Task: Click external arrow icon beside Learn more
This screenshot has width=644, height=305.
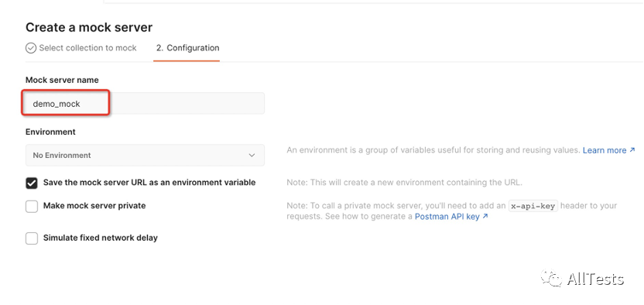Action: click(632, 150)
